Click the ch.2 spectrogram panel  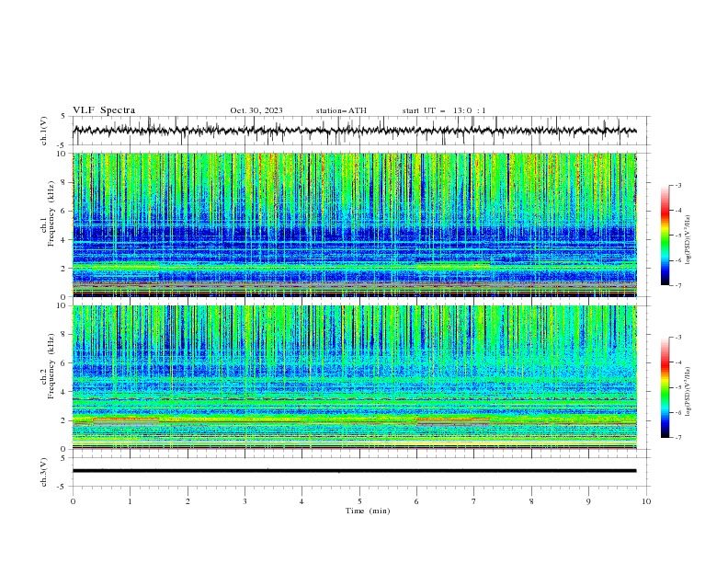[x=355, y=377]
